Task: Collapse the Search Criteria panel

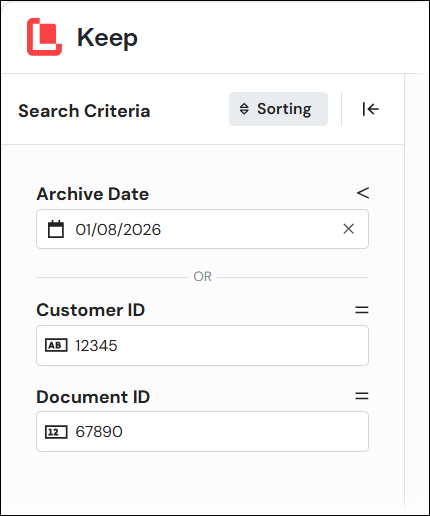Action: (371, 109)
